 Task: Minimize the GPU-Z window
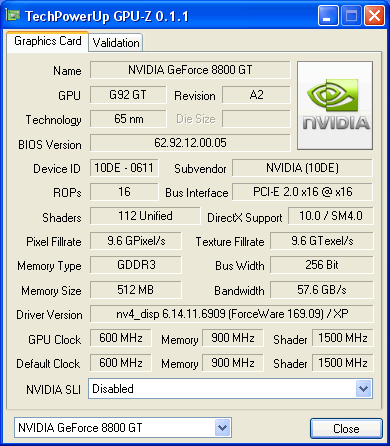pyautogui.click(x=328, y=16)
